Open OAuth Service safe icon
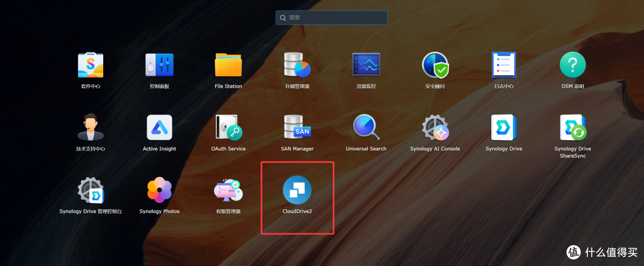 (x=229, y=127)
